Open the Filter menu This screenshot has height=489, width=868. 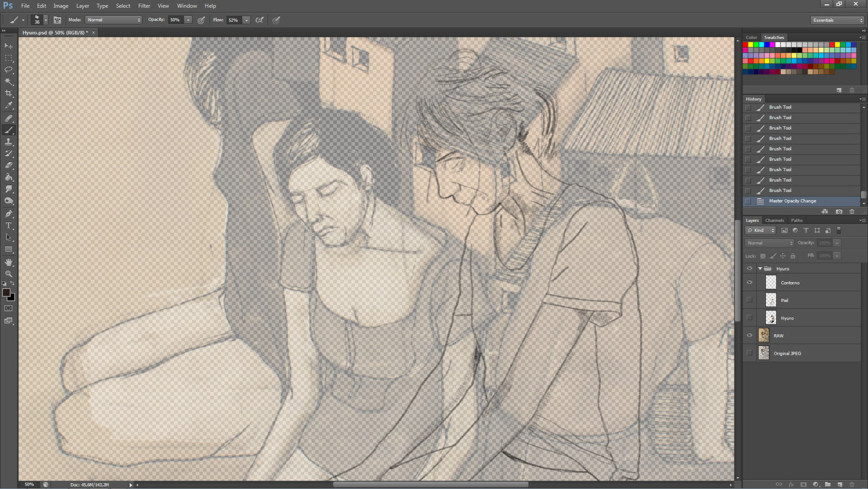click(144, 6)
